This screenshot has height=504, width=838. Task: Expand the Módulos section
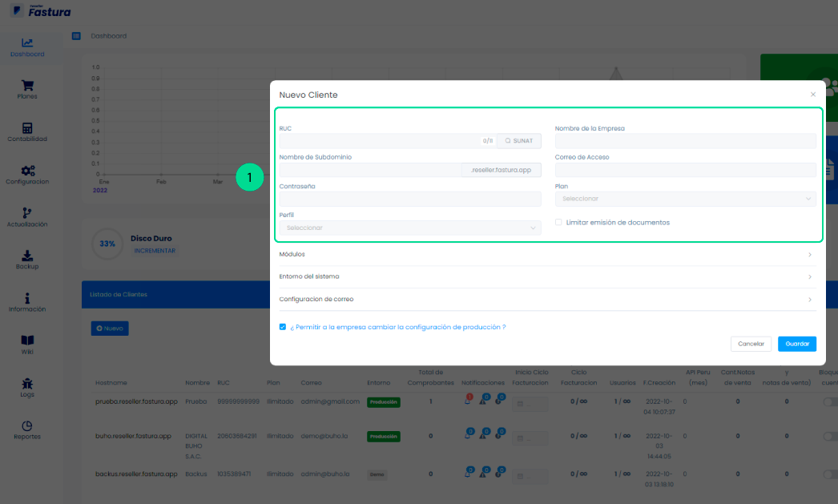[x=545, y=255]
